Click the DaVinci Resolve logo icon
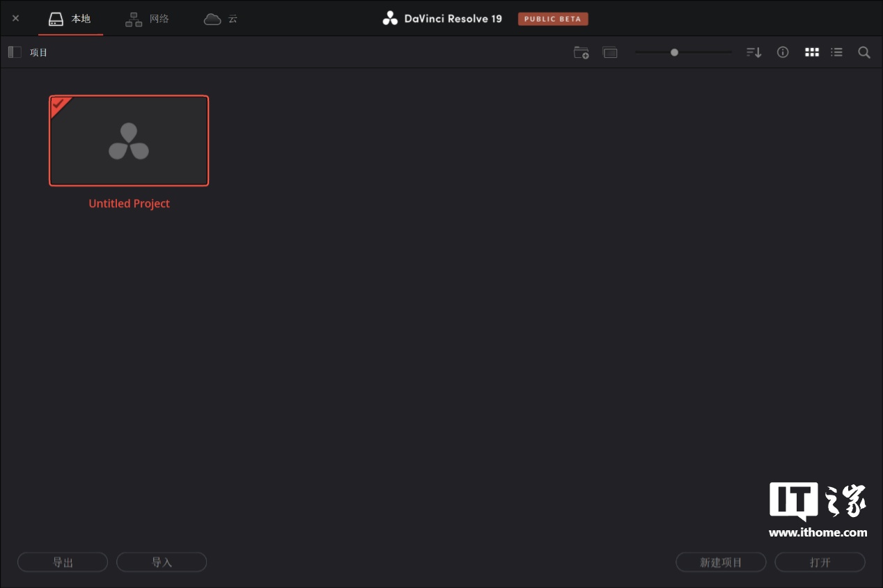 [390, 19]
